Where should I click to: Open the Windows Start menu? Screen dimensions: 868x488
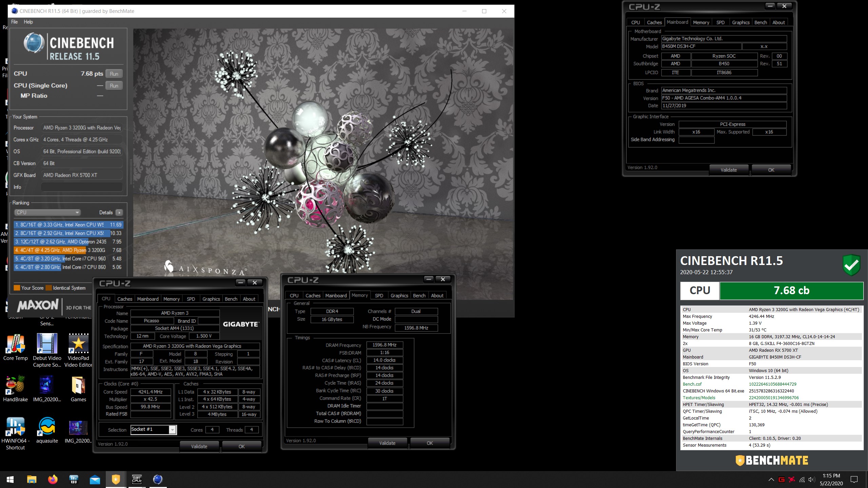(x=10, y=480)
